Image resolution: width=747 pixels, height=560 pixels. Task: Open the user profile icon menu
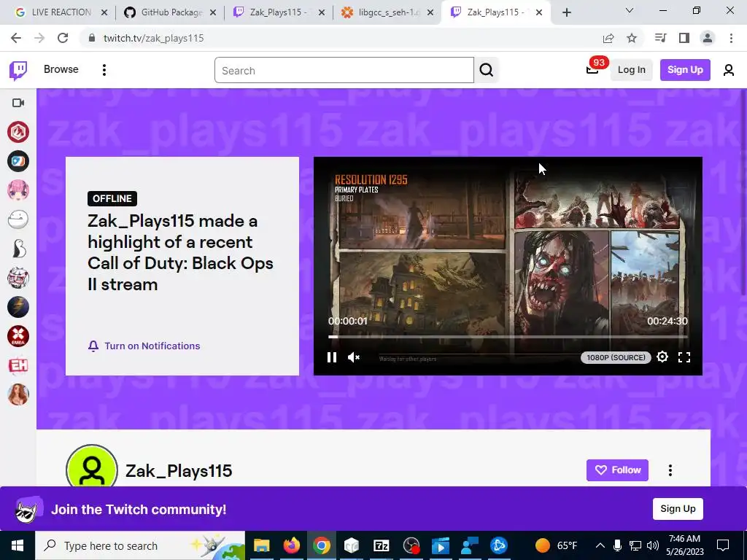[x=728, y=71]
